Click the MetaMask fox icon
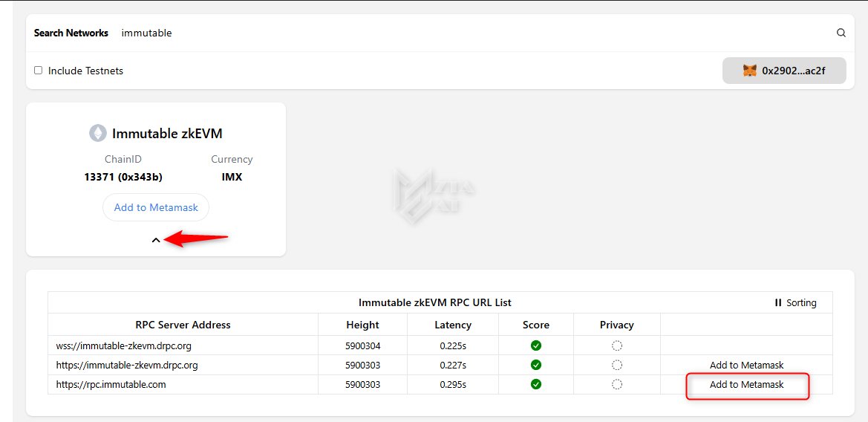Image resolution: width=868 pixels, height=422 pixels. pyautogui.click(x=749, y=71)
